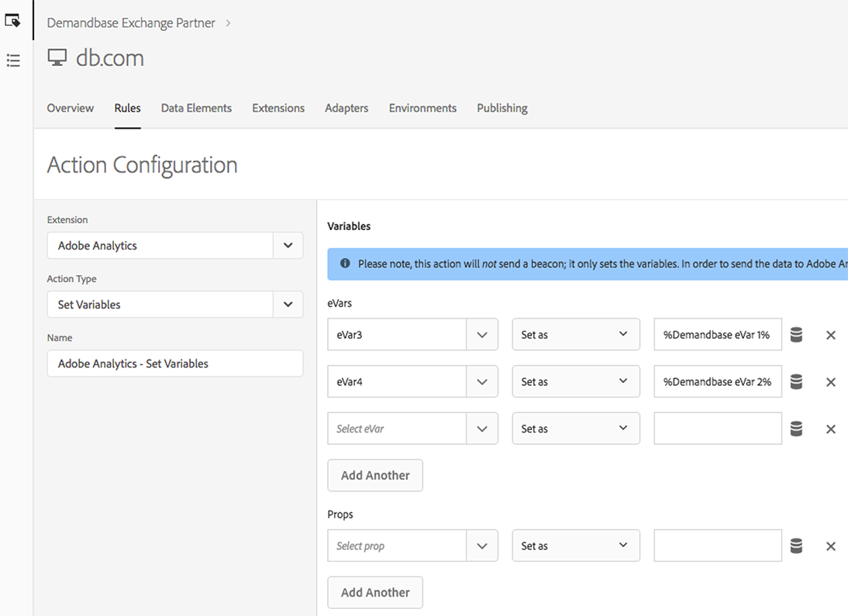
Task: Click the monitor icon beside db.com
Action: 57,57
